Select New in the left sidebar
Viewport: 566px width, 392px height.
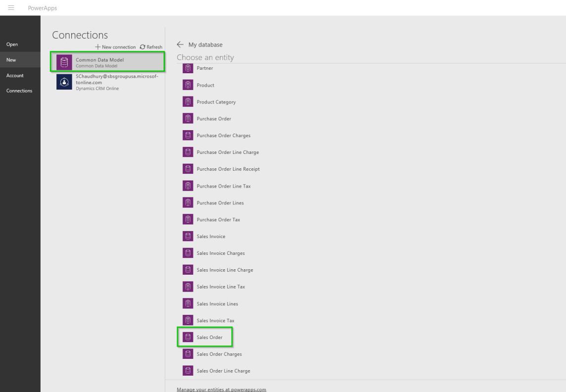pos(20,60)
